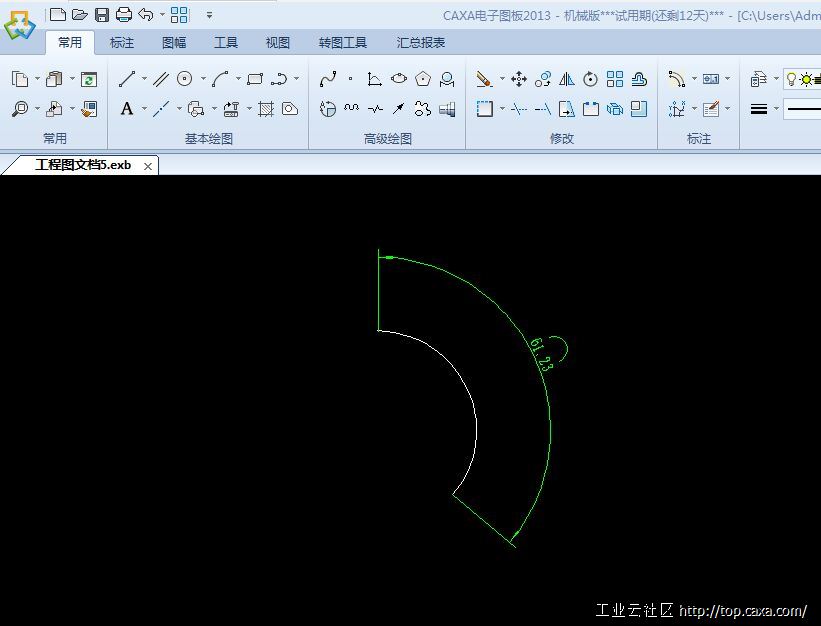Open the line width dropdown arrow

(x=776, y=109)
